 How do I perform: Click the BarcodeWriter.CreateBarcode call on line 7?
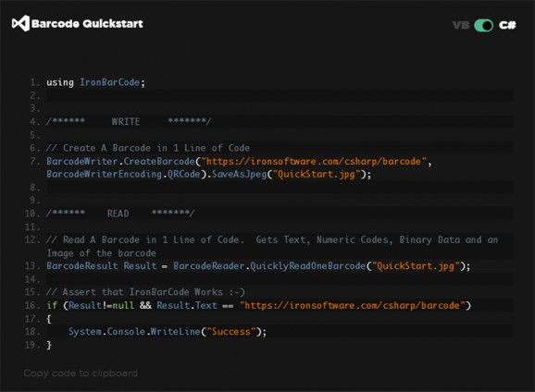[120, 161]
